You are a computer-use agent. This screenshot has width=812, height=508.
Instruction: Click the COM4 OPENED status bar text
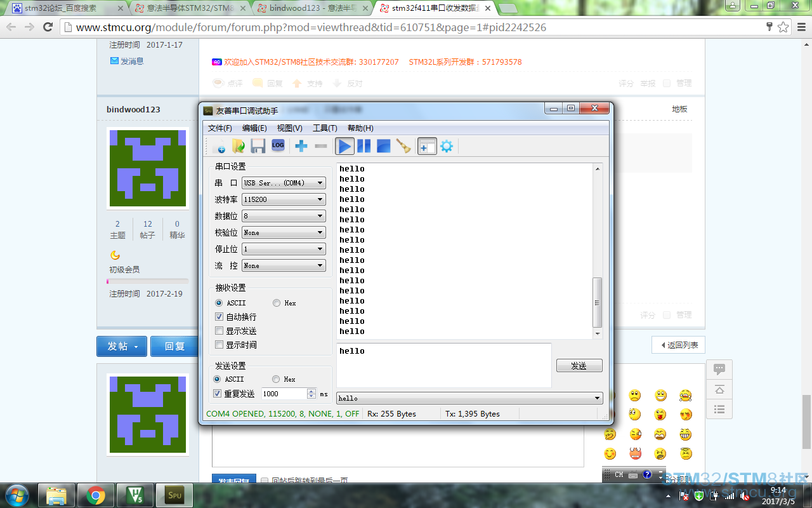click(x=283, y=414)
